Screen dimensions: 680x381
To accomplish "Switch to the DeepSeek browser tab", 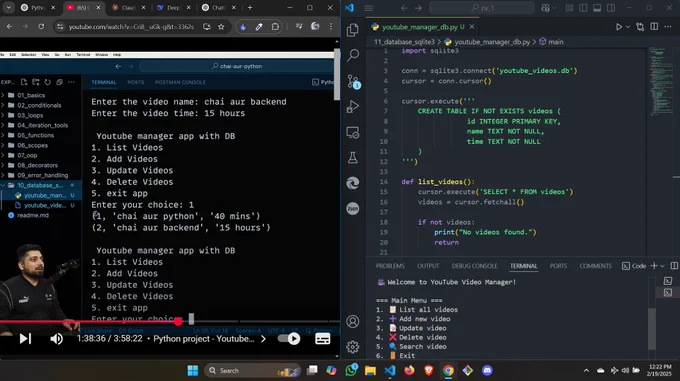I will pyautogui.click(x=173, y=8).
